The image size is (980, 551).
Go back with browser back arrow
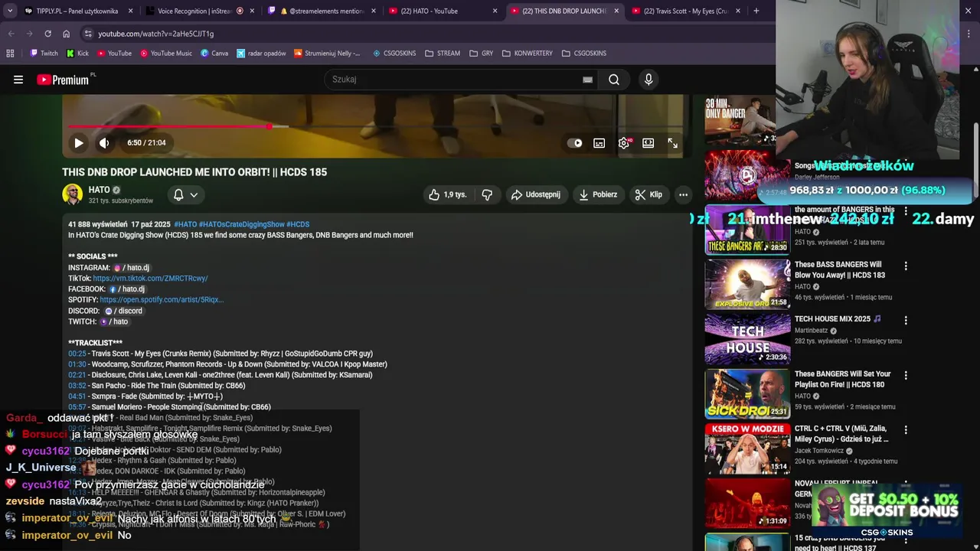(x=11, y=34)
